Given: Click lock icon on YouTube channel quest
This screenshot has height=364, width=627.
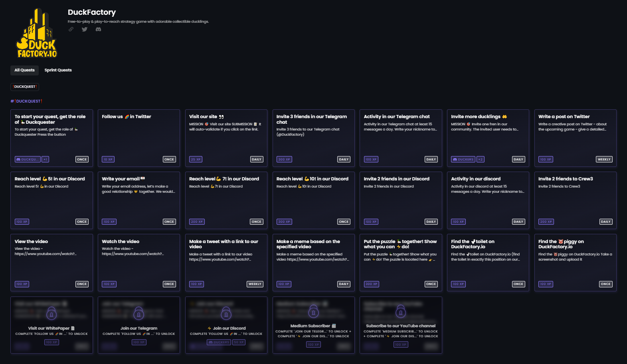Looking at the screenshot, I should (401, 312).
